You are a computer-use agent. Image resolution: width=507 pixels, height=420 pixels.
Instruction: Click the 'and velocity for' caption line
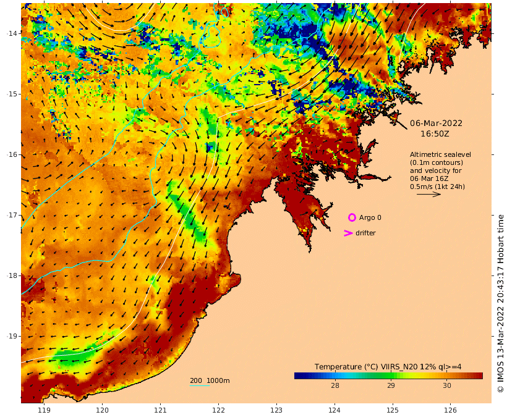tap(436, 170)
